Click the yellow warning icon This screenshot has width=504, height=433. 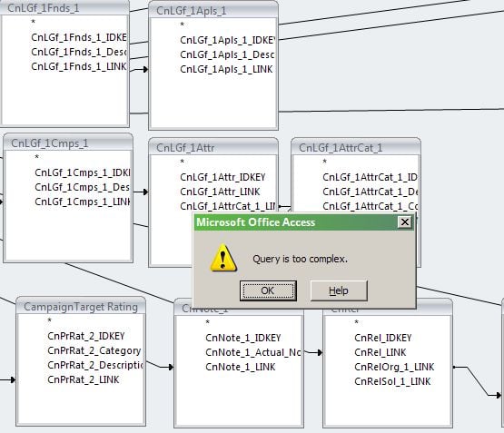click(x=223, y=259)
